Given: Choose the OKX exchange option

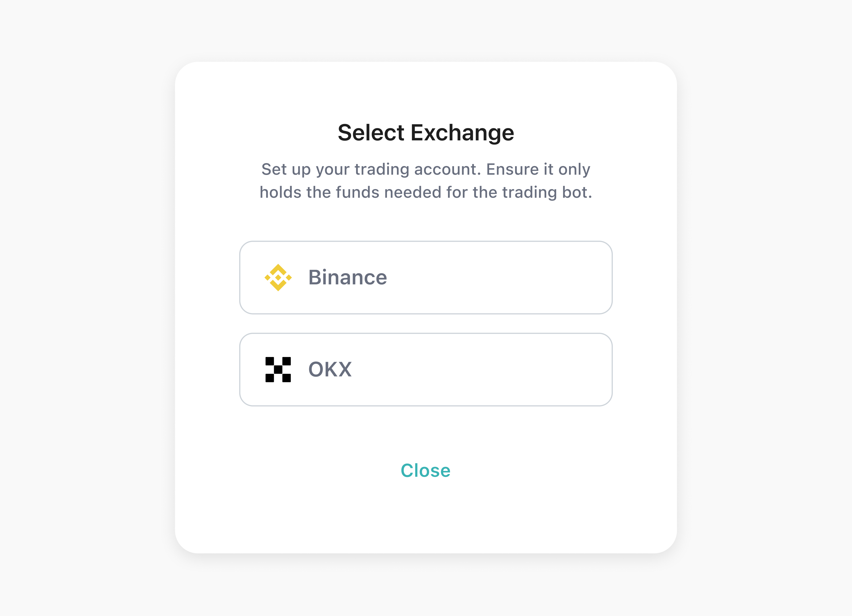Looking at the screenshot, I should point(426,370).
